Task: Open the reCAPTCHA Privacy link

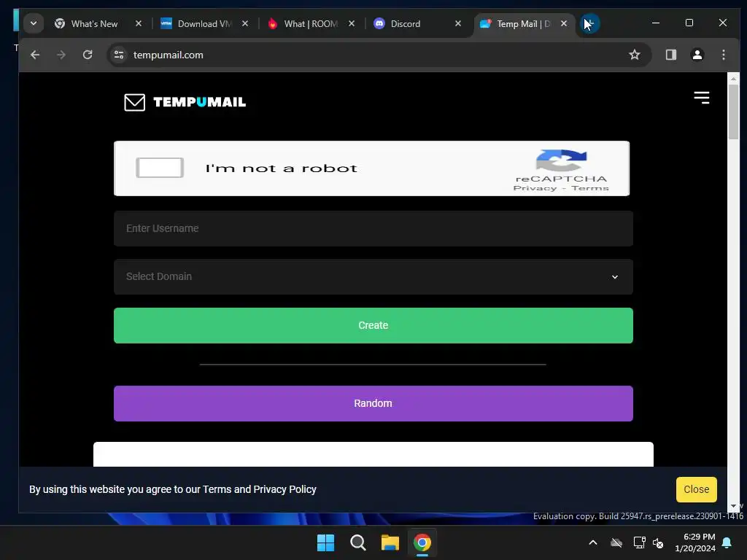Action: pos(535,188)
